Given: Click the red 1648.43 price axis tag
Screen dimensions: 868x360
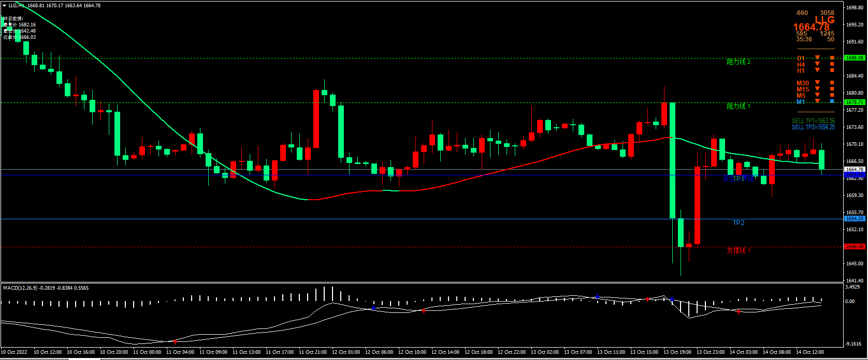Looking at the screenshot, I should pos(855,247).
